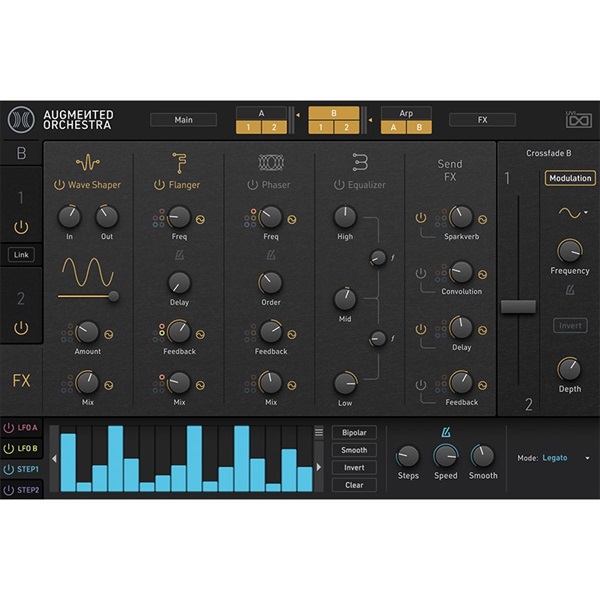Viewport: 600px width, 600px height.
Task: Toggle layer 2 power button
Action: click(21, 328)
